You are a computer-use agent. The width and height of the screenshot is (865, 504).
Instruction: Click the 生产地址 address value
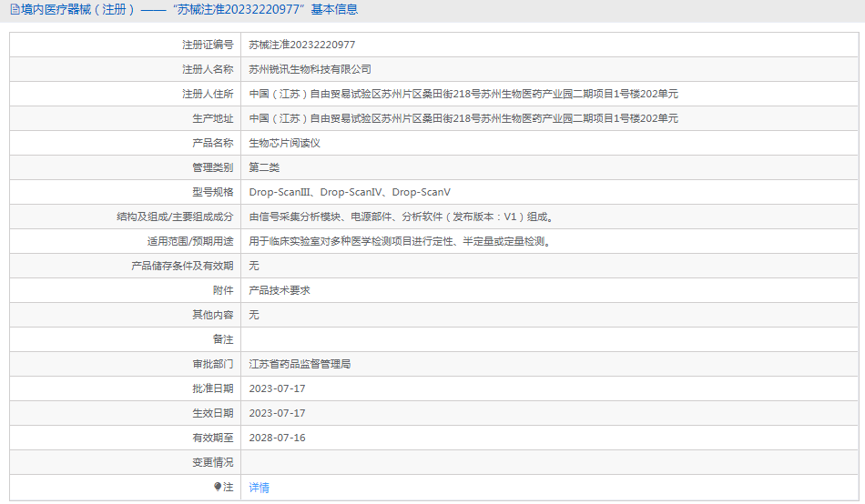tap(463, 118)
